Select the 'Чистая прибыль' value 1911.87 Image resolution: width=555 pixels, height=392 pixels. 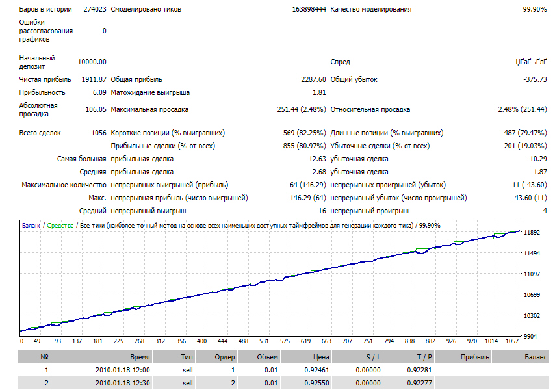94,80
